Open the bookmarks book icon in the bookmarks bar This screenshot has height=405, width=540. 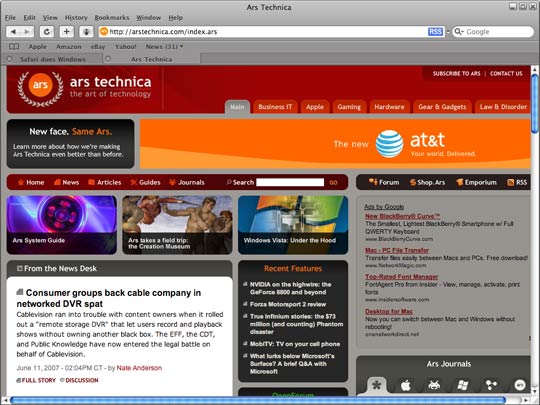[x=14, y=46]
